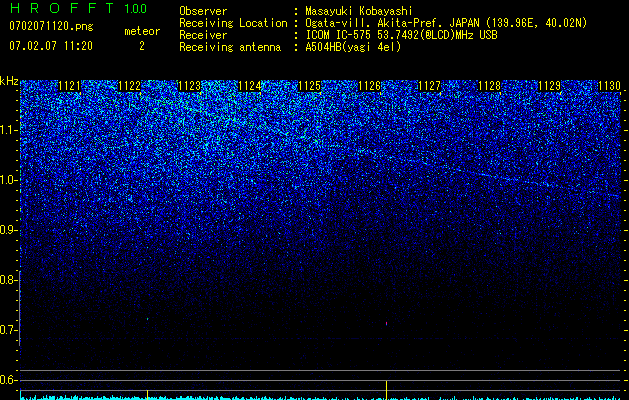Image resolution: width=629 pixels, height=400 pixels.
Task: Click the kHz axis unit label
Action: coord(9,82)
